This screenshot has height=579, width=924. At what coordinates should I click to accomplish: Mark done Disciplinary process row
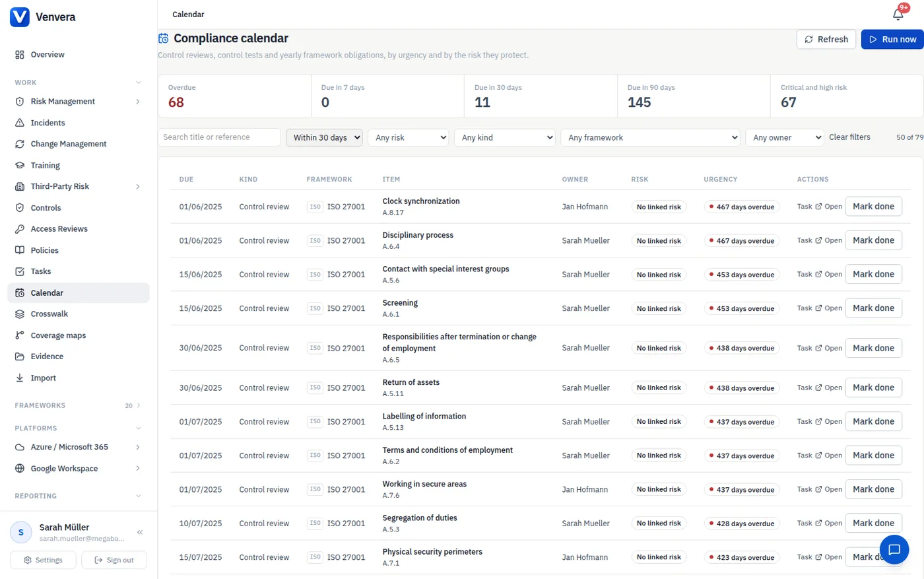click(873, 240)
